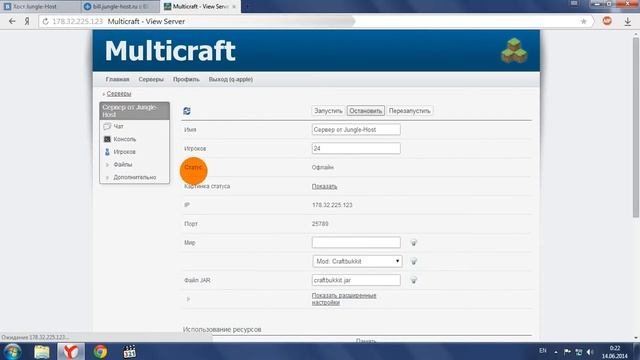Click Показать расширенные настройки link

[344, 299]
